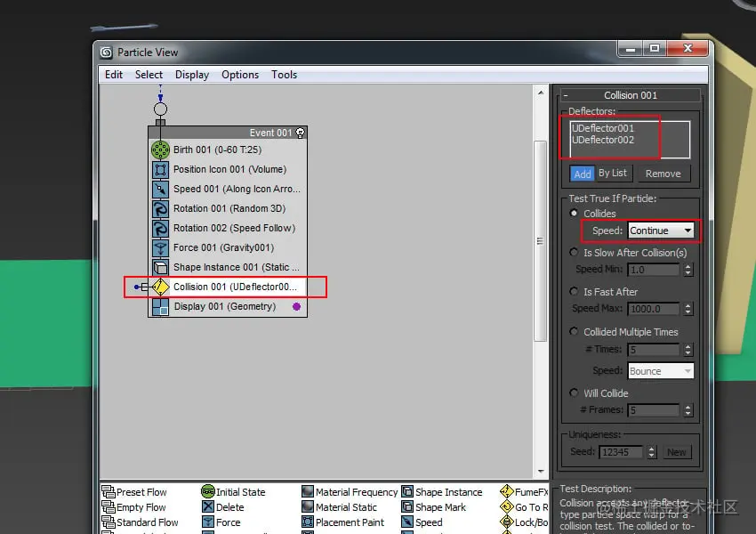This screenshot has height=534, width=756.
Task: Click the Speed Min spinner arrows
Action: pos(688,270)
